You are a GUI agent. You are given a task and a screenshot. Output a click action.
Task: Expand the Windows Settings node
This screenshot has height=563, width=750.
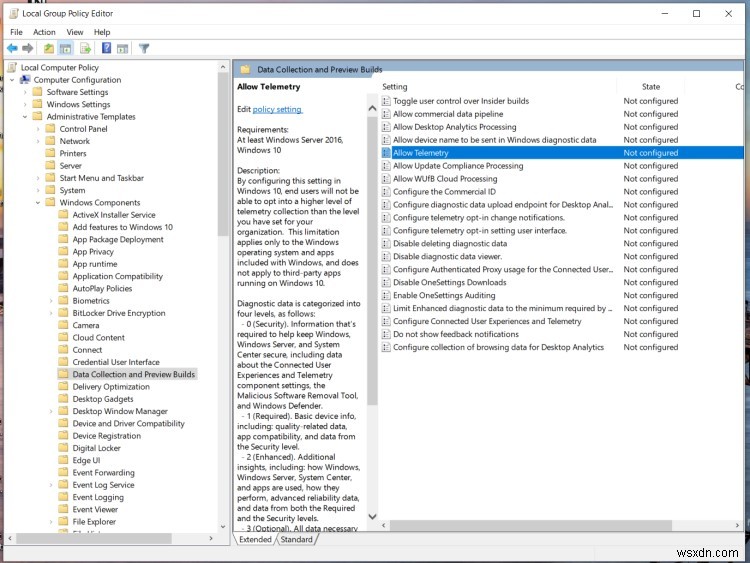click(x=25, y=104)
